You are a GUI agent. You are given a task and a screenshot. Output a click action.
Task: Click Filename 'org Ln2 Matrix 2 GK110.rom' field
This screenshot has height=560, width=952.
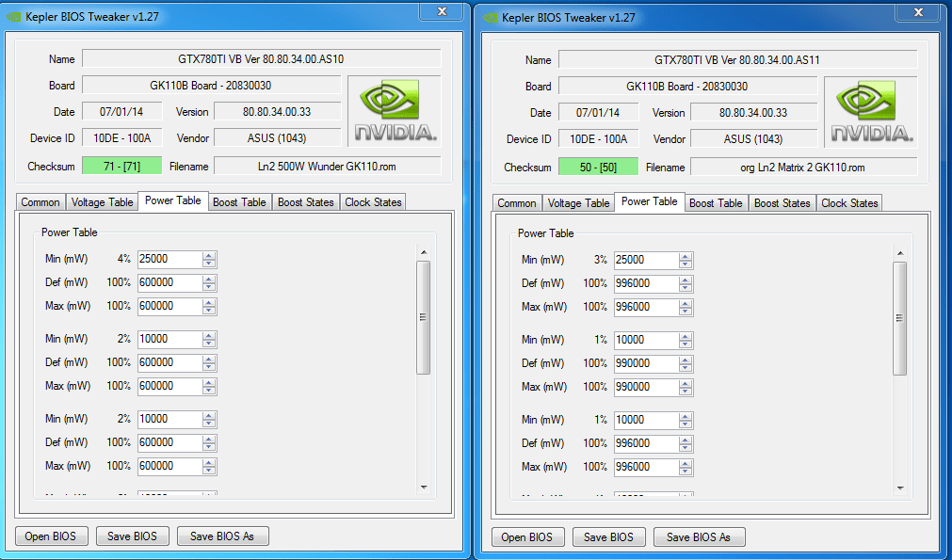(x=804, y=167)
